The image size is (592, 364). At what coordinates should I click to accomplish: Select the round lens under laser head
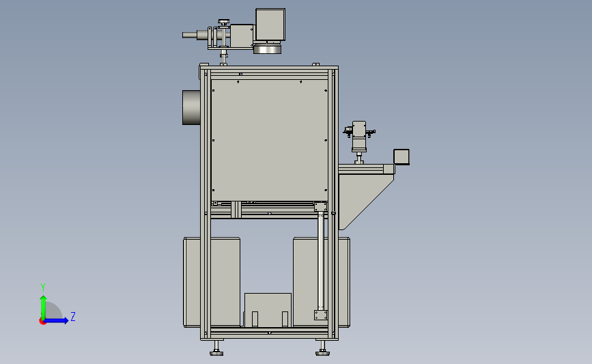[267, 48]
